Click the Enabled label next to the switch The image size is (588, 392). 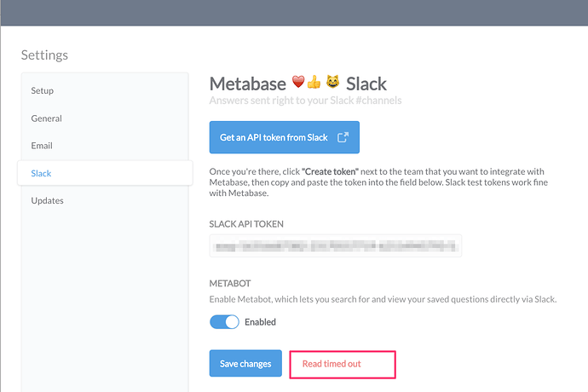[x=260, y=322]
